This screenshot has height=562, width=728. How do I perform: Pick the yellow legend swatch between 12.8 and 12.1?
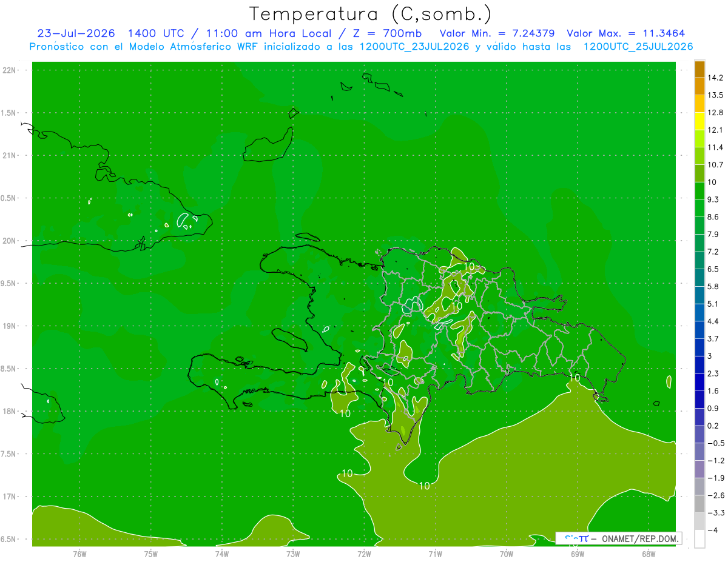(x=699, y=121)
